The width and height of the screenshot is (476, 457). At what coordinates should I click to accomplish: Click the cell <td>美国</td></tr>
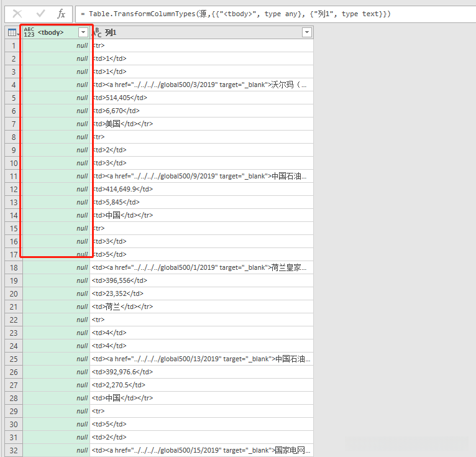tap(201, 124)
